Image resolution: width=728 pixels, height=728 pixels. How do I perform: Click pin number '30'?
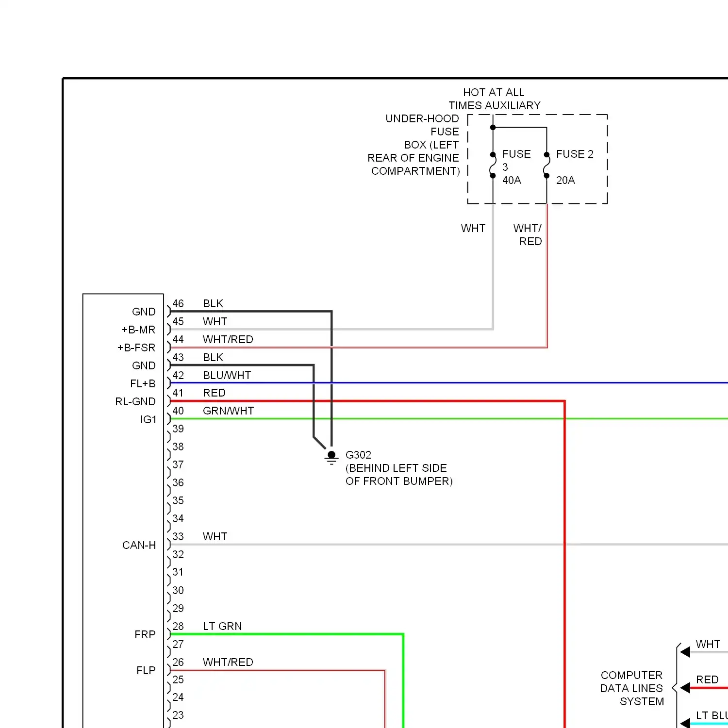(x=178, y=590)
